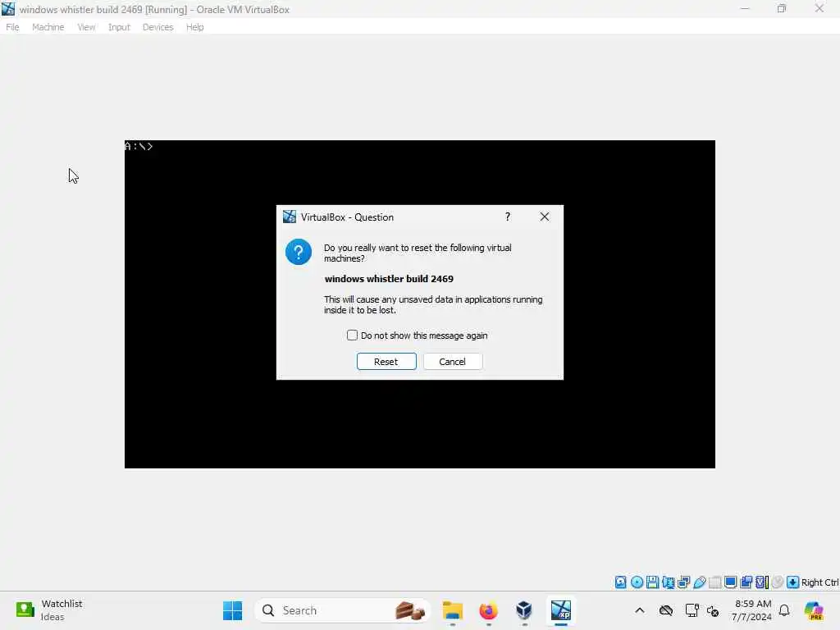Viewport: 840px width, 630px height.
Task: Click the taskbar Search box
Action: [342, 610]
